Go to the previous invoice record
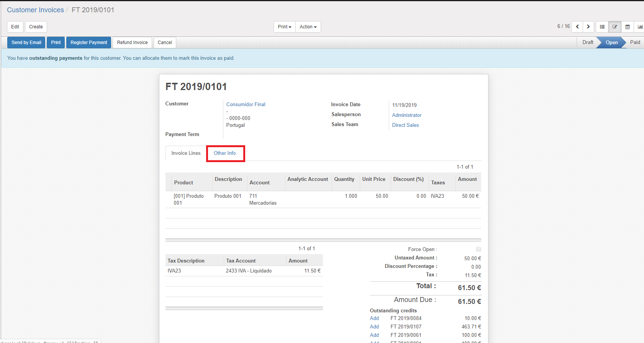Screen dimensions: 644x343 point(577,27)
